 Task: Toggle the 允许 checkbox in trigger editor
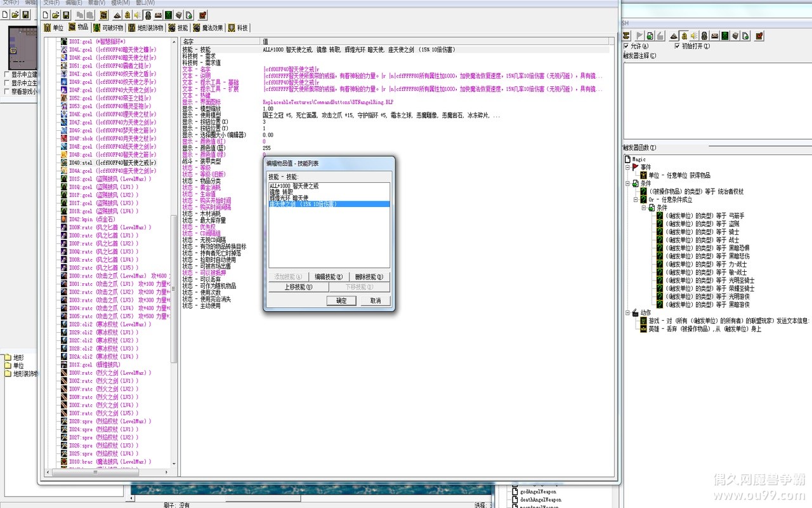pyautogui.click(x=627, y=46)
